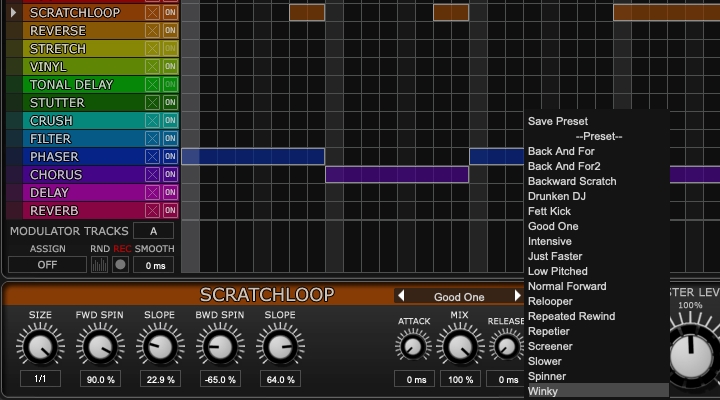720x400 pixels.
Task: Go to next preset with right arrow
Action: pyautogui.click(x=517, y=296)
